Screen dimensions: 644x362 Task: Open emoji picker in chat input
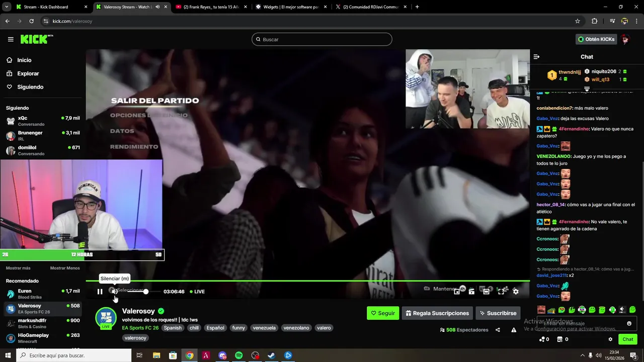pos(629,323)
